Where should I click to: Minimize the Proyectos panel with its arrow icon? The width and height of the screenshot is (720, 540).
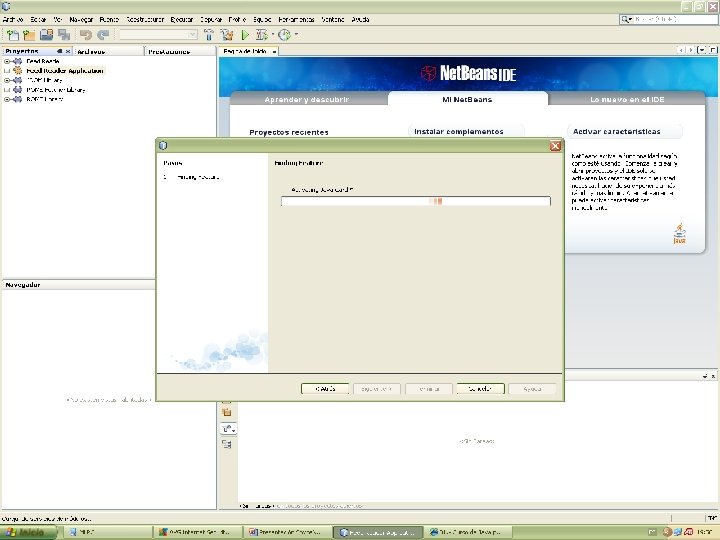(x=60, y=51)
